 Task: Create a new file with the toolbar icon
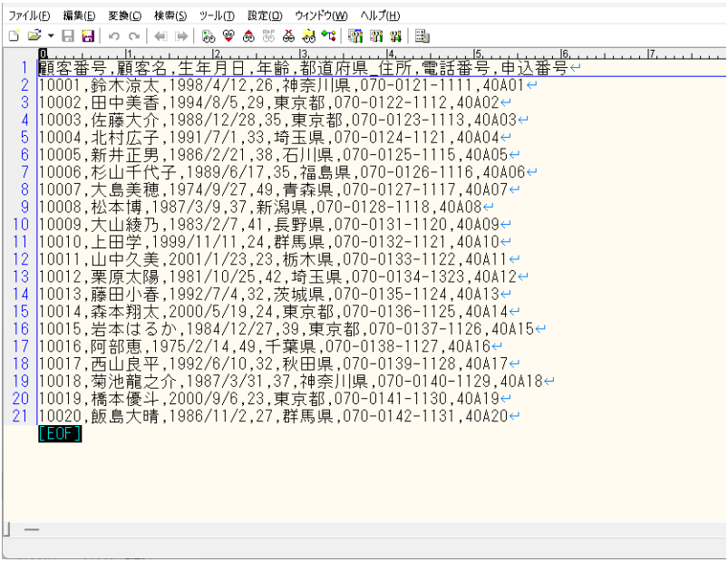click(14, 35)
